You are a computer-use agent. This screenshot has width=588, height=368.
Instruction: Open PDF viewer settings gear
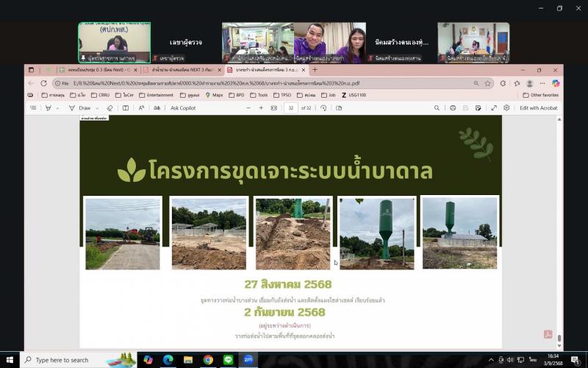(506, 107)
